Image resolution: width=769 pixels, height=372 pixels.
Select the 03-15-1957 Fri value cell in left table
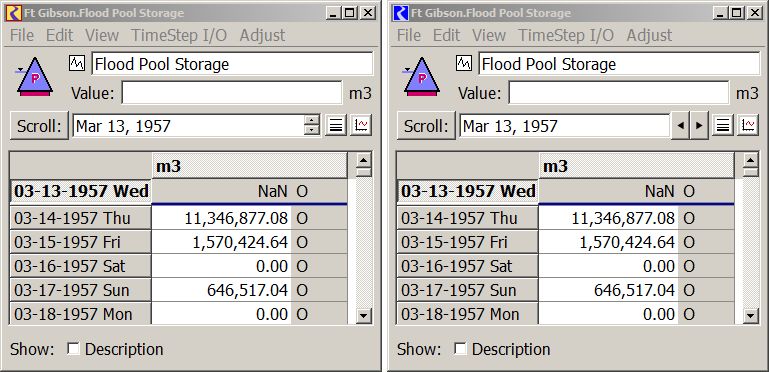click(x=221, y=242)
